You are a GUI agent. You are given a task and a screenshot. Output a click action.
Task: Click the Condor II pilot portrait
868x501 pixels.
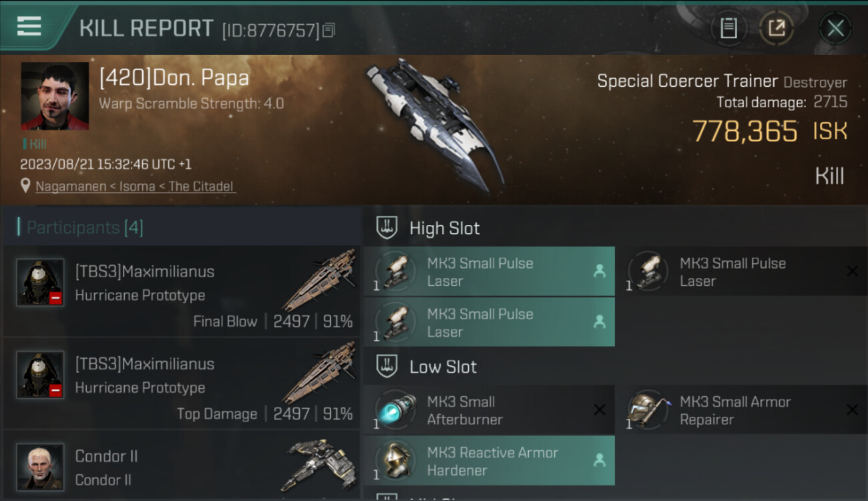point(40,466)
